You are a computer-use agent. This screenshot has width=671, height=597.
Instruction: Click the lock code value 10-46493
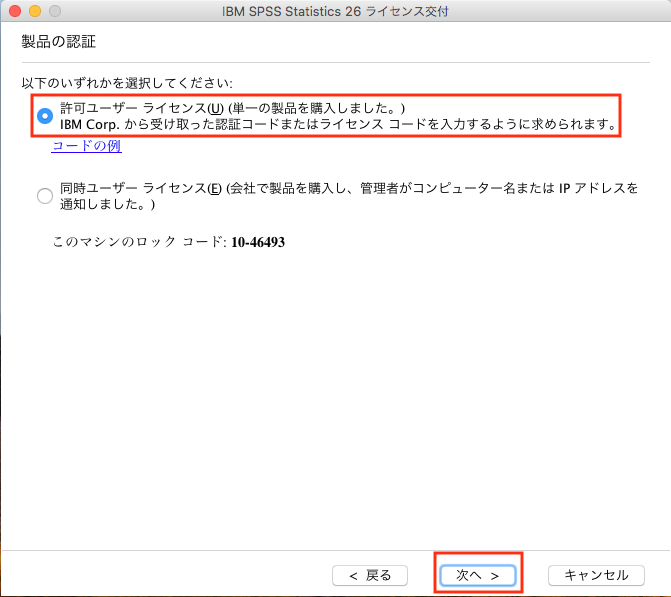(x=258, y=242)
